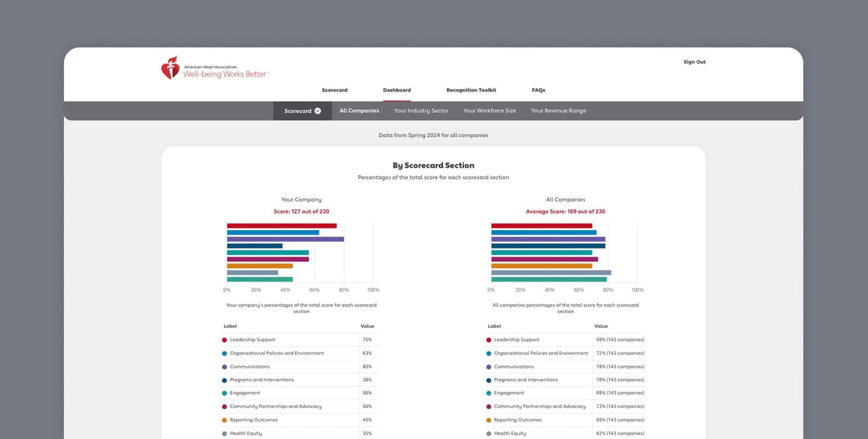Screen dimensions: 868x439
Task: Switch to Your Industry Sector filter
Action: [x=421, y=111]
